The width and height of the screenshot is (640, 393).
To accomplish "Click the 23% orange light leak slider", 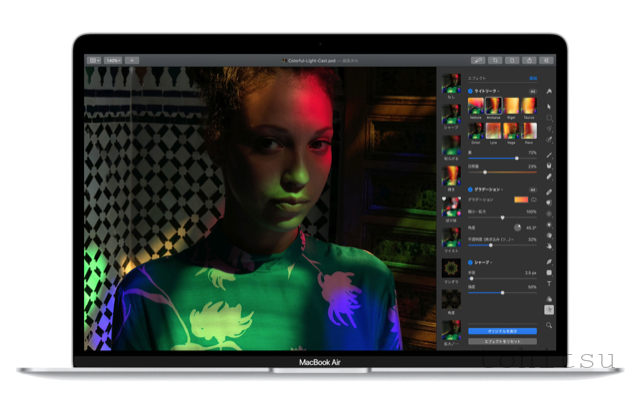I will pos(502,172).
